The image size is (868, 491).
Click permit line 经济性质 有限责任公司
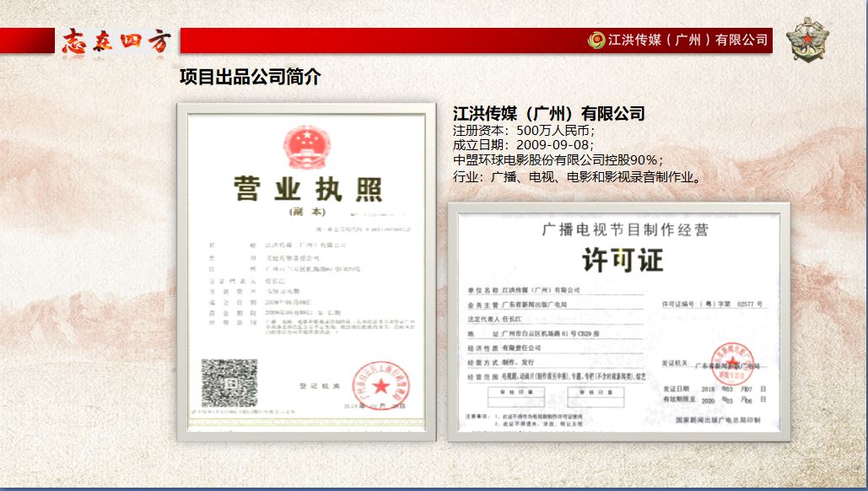coord(504,348)
